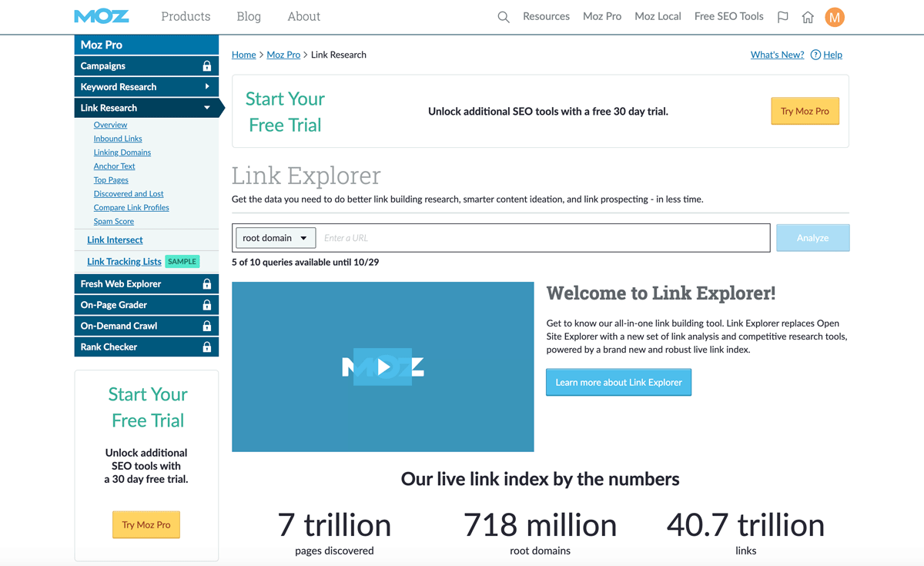Screen dimensions: 924x566
Task: Go to Spam Score
Action: coord(114,222)
